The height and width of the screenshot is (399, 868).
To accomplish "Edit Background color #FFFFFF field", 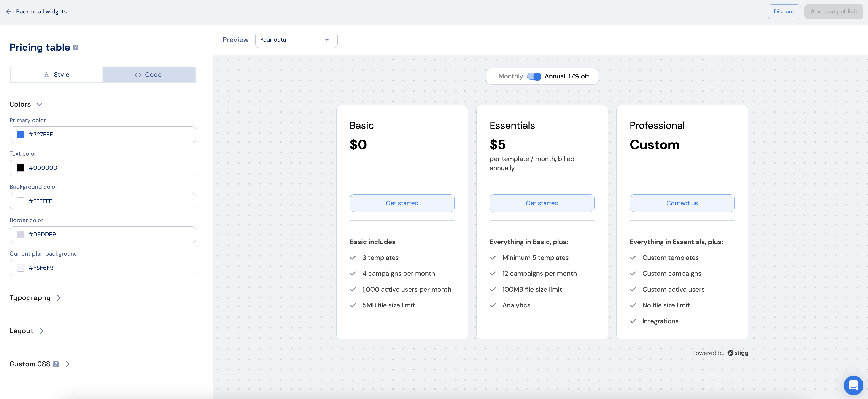I will click(103, 201).
